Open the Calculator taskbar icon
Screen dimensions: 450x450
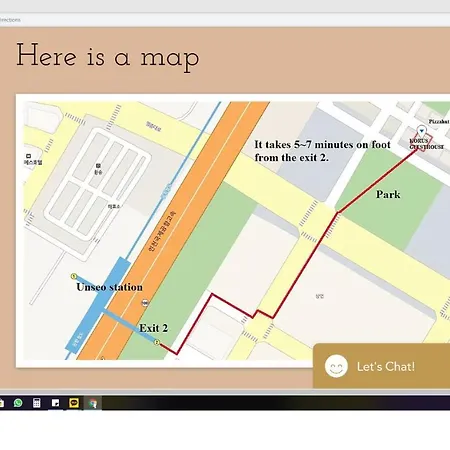[37, 403]
